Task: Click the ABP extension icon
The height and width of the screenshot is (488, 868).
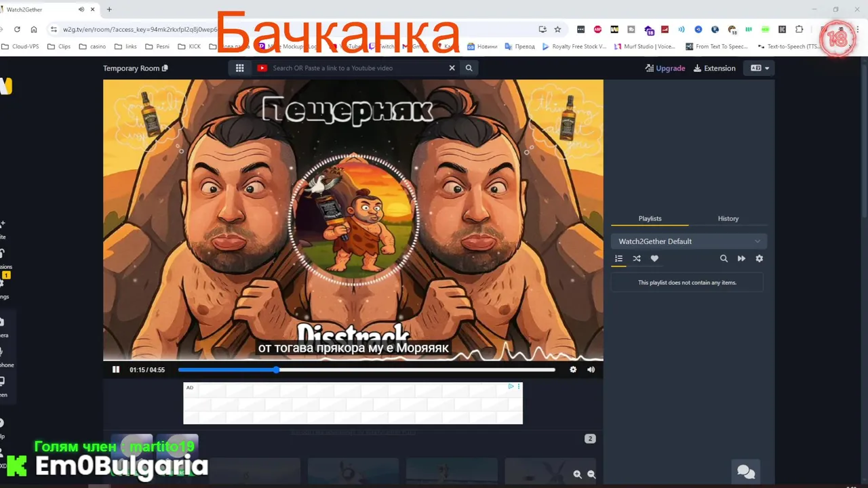Action: (x=597, y=29)
